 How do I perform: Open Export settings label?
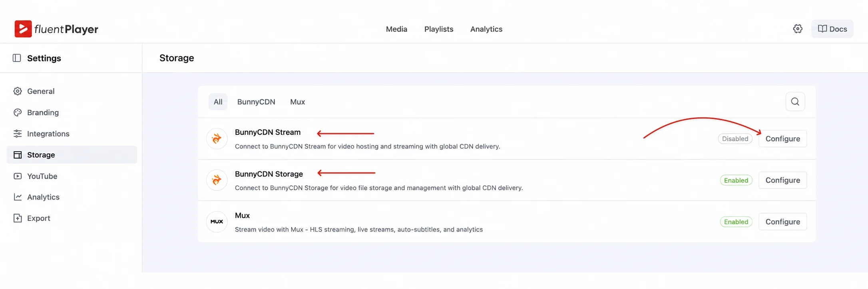pos(38,218)
